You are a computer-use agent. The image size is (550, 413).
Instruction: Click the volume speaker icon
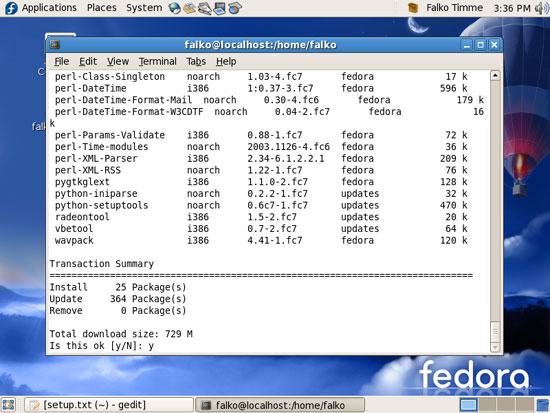pyautogui.click(x=542, y=8)
